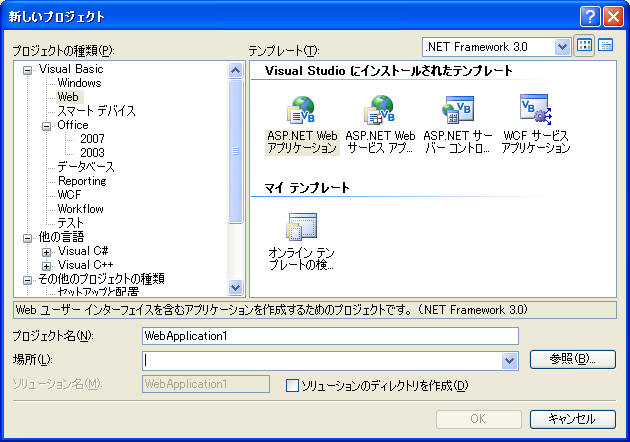Select the WCF サービス アプリケーション template icon

[x=535, y=108]
